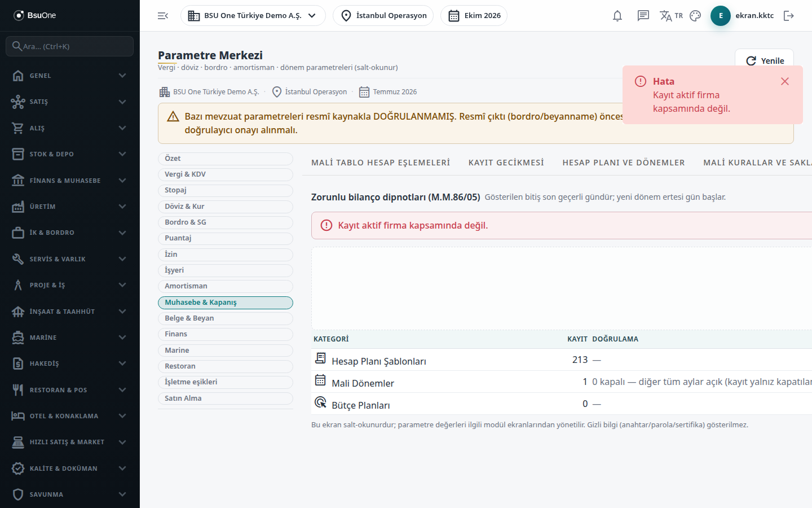Focus the Ara search field
Image resolution: width=812 pixels, height=508 pixels.
(x=70, y=46)
